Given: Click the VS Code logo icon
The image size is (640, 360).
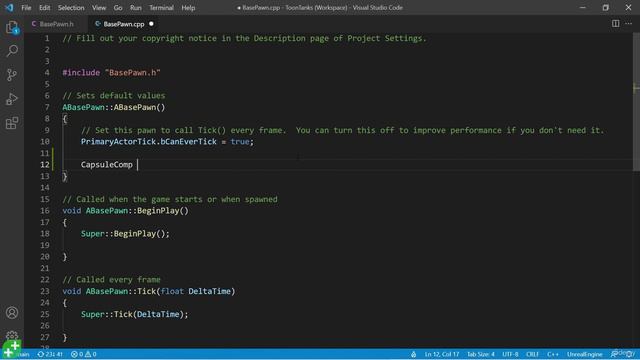Looking at the screenshot, I should pos(9,7).
